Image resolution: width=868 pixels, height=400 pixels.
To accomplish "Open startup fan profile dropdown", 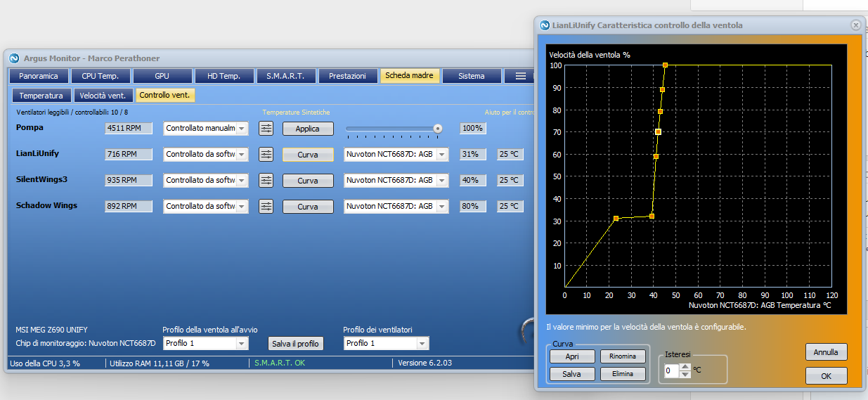I will (x=242, y=344).
